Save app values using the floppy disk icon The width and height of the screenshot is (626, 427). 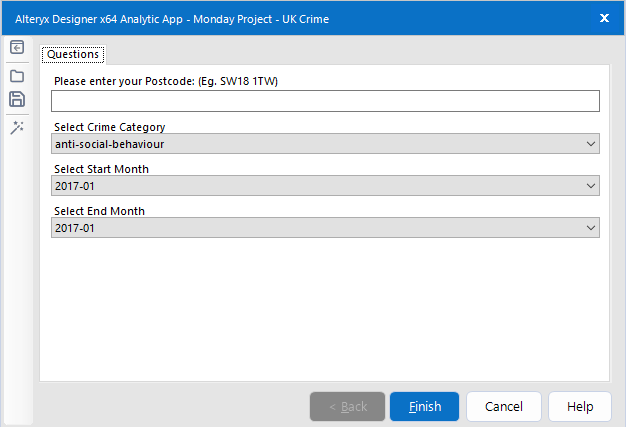pyautogui.click(x=17, y=99)
